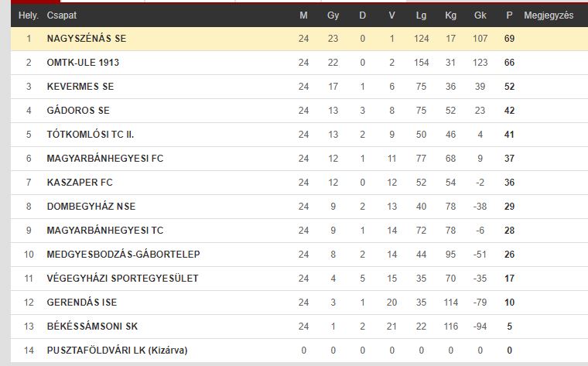Open the OMTK-ULE 1913 team link
588x366 pixels.
[83, 63]
